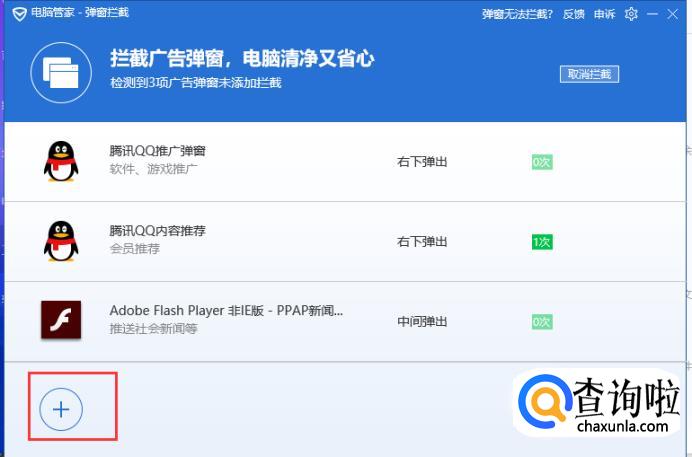This screenshot has width=692, height=457.
Task: Click 检测到3项广告弹窗未添加拦截 status text
Action: tap(196, 83)
